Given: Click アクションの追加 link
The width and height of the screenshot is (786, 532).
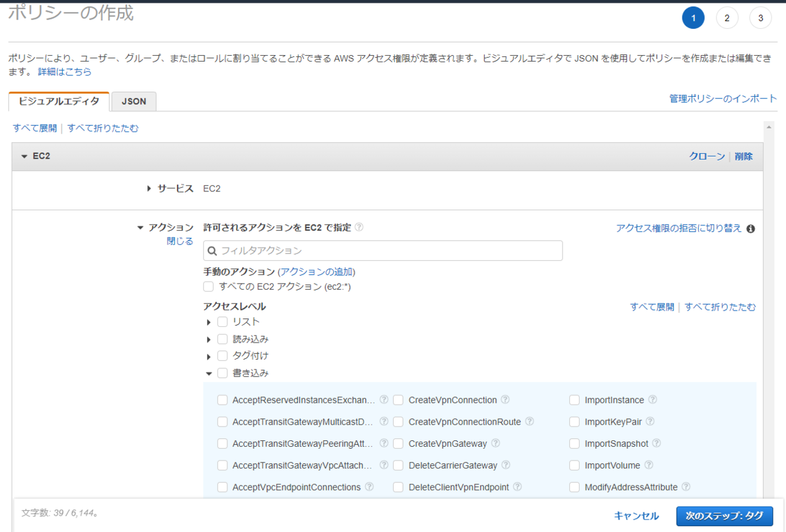Looking at the screenshot, I should click(316, 272).
